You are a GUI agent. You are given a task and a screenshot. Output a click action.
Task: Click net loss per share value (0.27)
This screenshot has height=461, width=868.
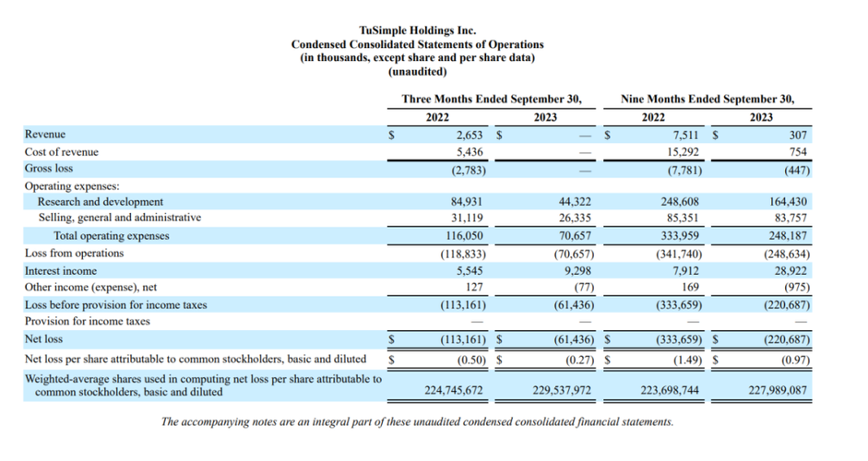[579, 361]
